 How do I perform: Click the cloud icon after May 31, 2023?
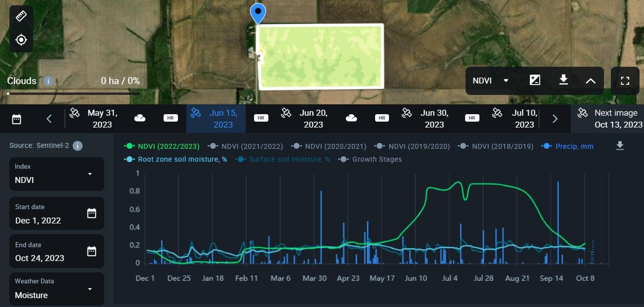point(140,118)
